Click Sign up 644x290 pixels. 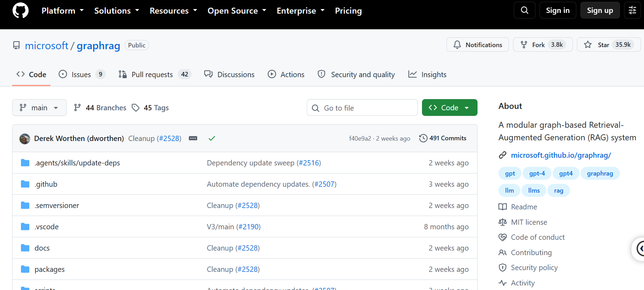pyautogui.click(x=600, y=10)
